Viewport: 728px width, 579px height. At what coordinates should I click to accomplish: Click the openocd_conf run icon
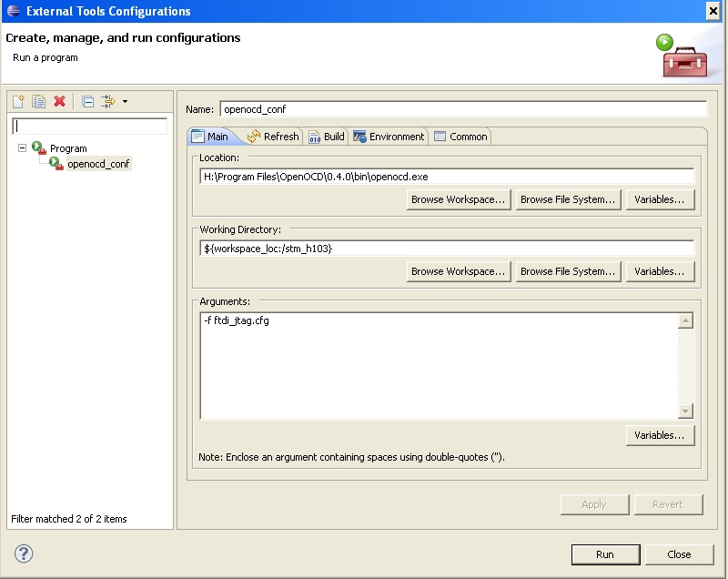pyautogui.click(x=56, y=164)
